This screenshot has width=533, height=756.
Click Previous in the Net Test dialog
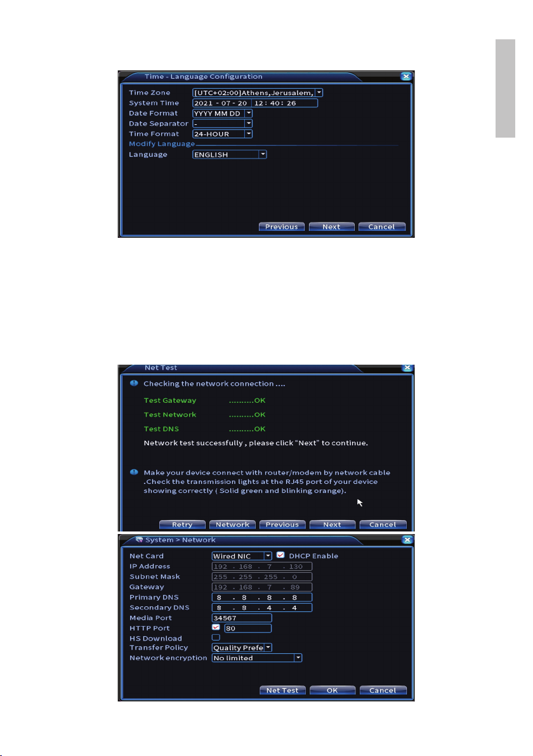282,525
